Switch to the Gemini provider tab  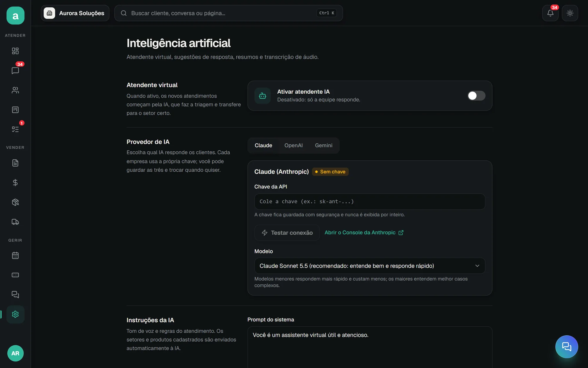[324, 145]
